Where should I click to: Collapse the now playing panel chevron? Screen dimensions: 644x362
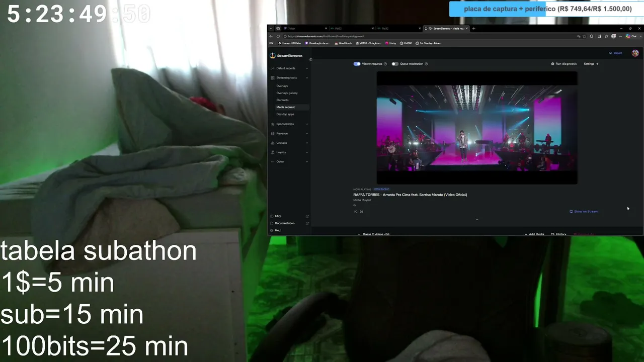point(477,219)
